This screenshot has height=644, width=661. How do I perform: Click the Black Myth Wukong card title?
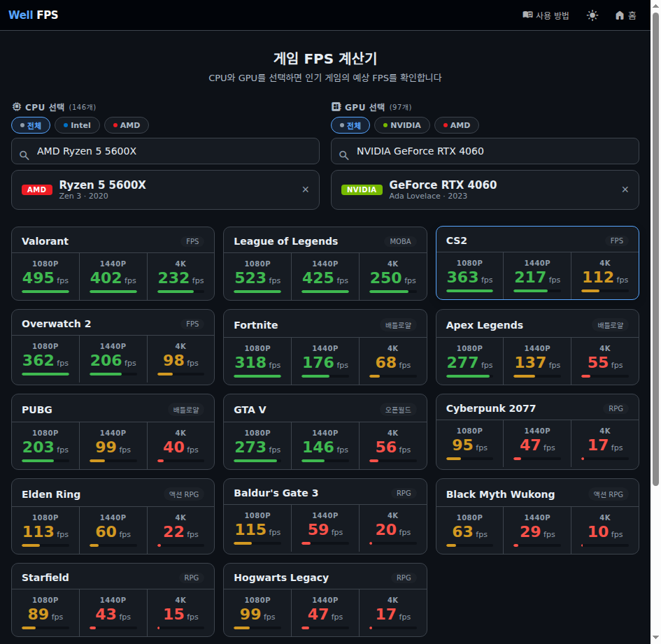click(500, 494)
